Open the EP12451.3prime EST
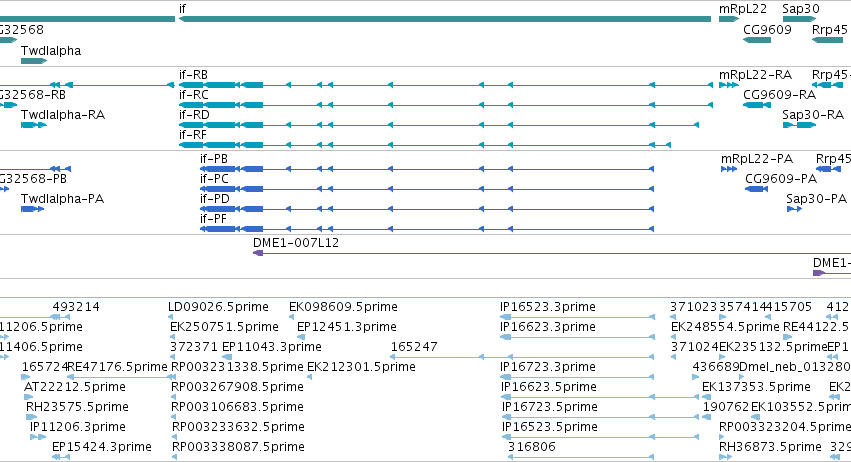The image size is (851, 462). click(x=299, y=337)
